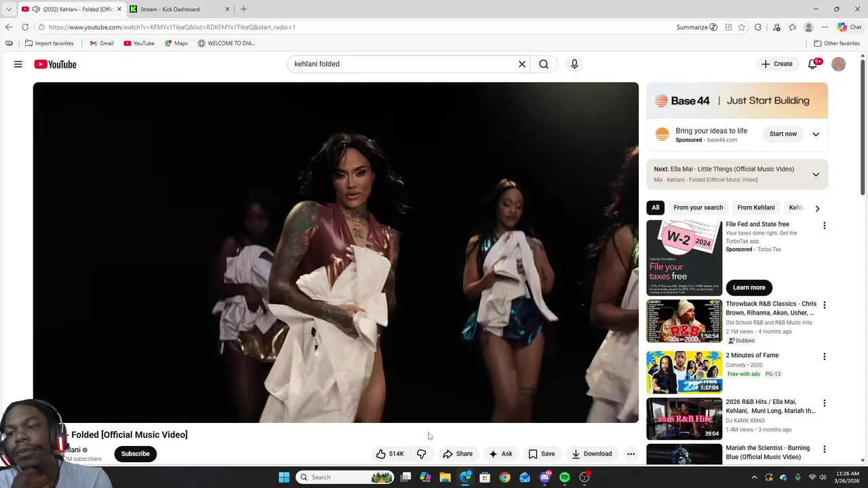Viewport: 868px width, 488px height.
Task: Open the favorites list icon
Action: (x=792, y=27)
